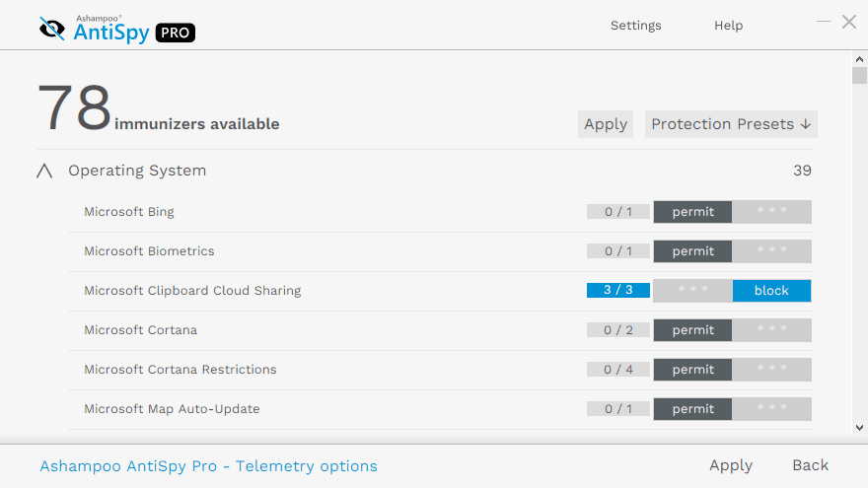Viewport: 868px width, 488px height.
Task: Click the 0 / 4 counter for Cortana Restrictions
Action: pyautogui.click(x=617, y=370)
